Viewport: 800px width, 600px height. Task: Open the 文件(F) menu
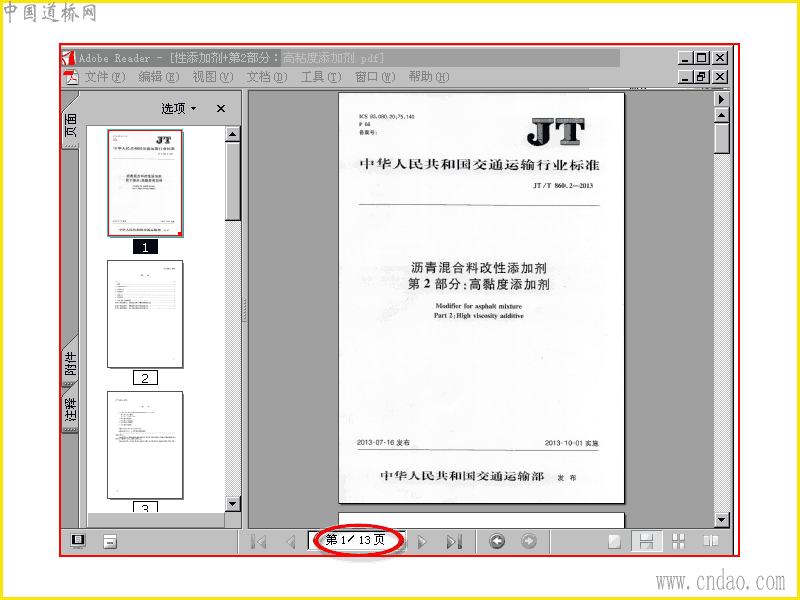[105, 77]
